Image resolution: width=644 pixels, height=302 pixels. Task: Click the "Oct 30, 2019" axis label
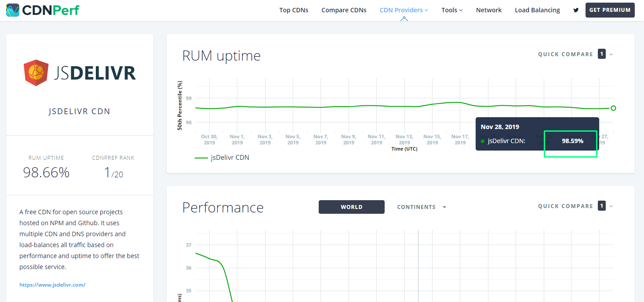pyautogui.click(x=209, y=140)
